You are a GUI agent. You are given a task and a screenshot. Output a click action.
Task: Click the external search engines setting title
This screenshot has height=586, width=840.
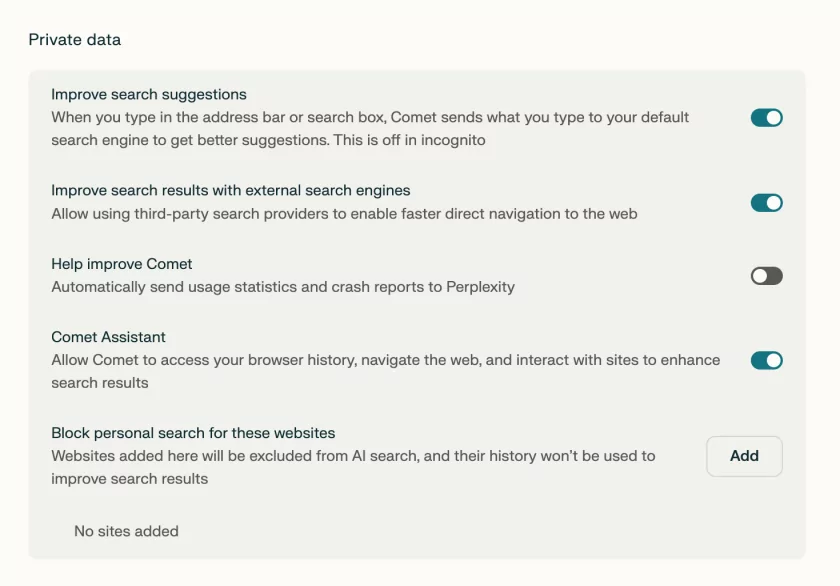[231, 190]
